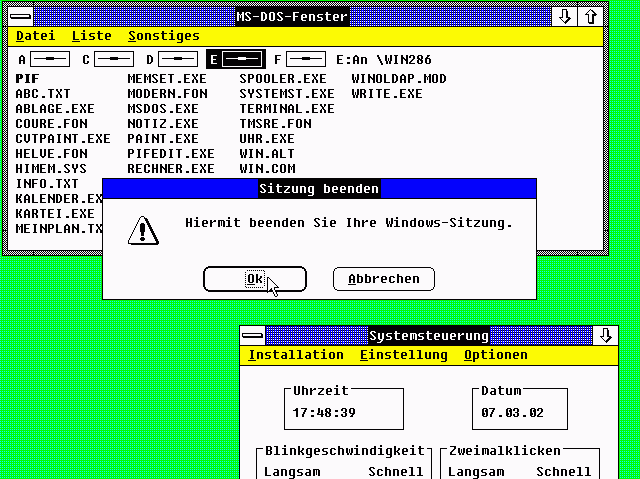The width and height of the screenshot is (640, 479).
Task: Open Sonstiges menu
Action: click(x=164, y=36)
